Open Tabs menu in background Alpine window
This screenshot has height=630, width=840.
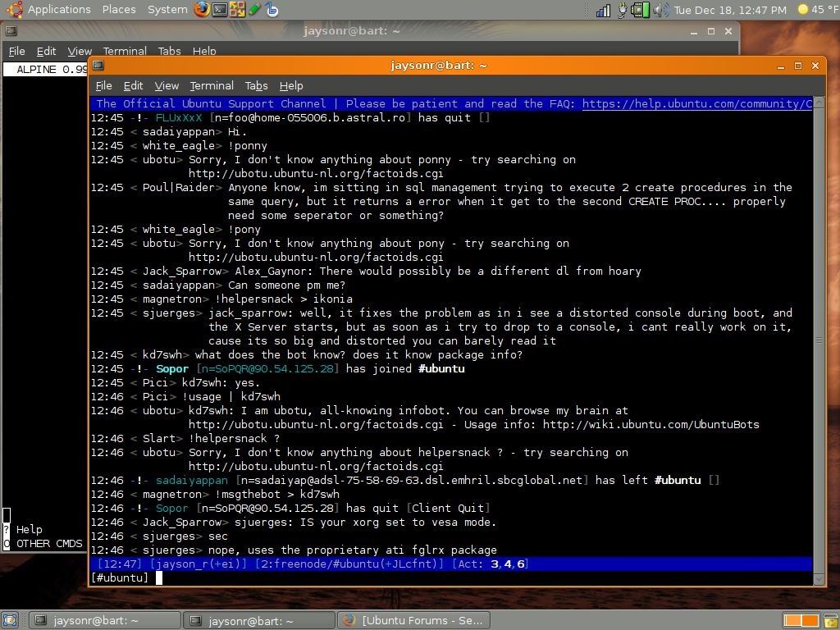[x=169, y=51]
